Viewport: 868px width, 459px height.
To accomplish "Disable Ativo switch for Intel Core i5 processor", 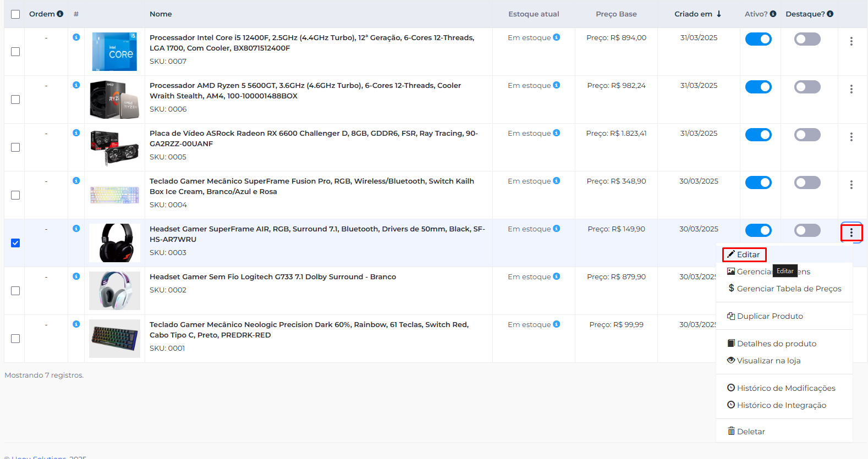I will (x=758, y=39).
